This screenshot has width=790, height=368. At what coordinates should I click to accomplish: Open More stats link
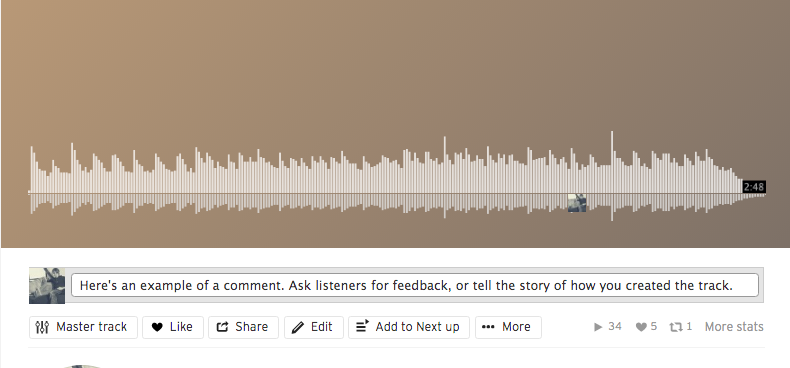click(x=734, y=327)
